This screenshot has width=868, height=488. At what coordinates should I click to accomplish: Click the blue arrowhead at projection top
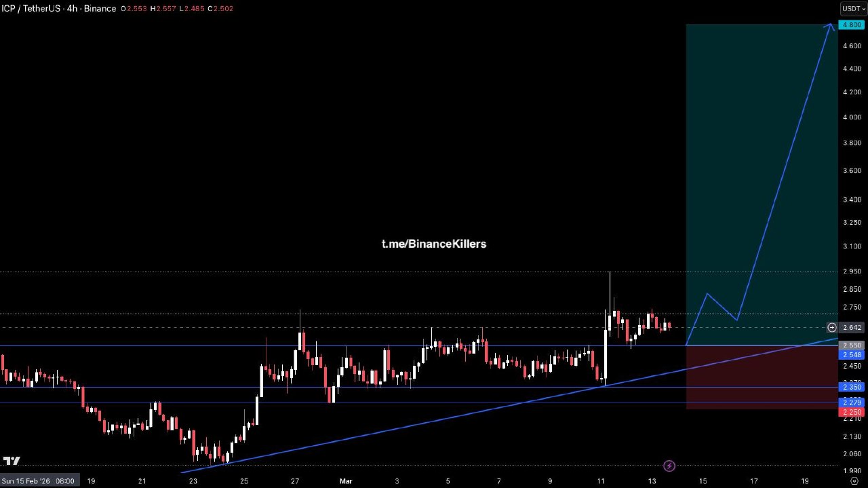coord(831,26)
